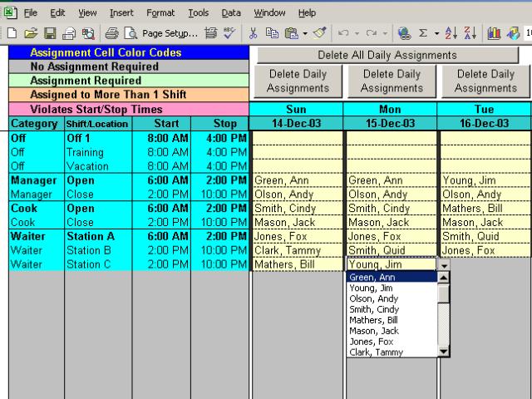Viewport: 532px width, 399px height.
Task: Sort ascending A to Z
Action: coord(451,33)
